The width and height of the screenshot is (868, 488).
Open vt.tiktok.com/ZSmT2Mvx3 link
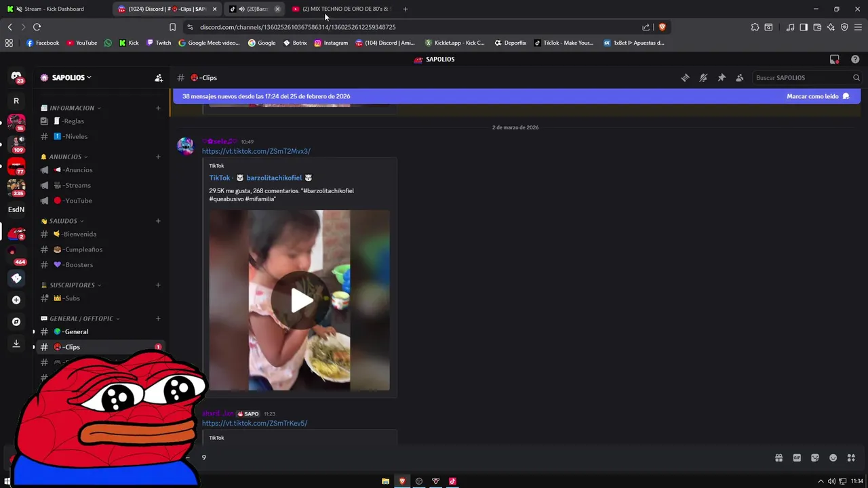(x=256, y=151)
